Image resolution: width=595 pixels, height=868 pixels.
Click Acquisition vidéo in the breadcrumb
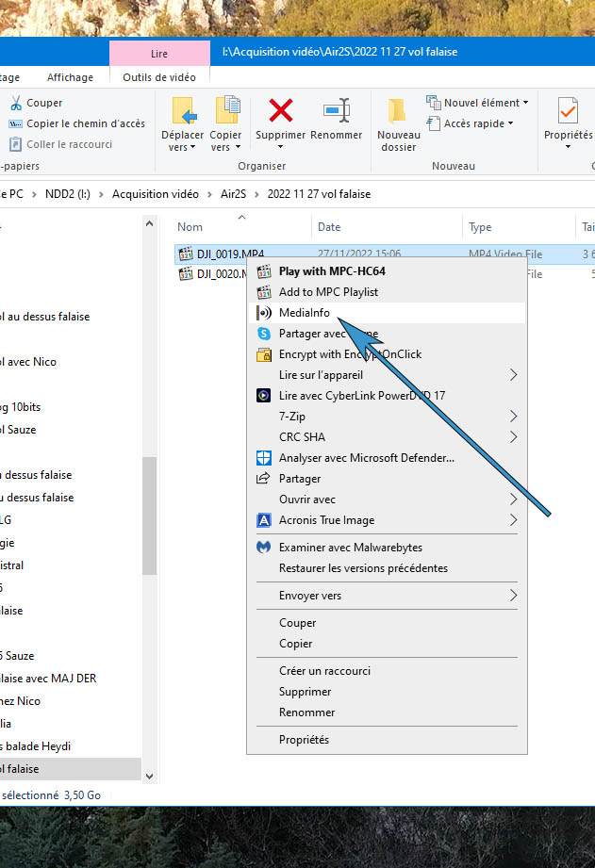[156, 194]
